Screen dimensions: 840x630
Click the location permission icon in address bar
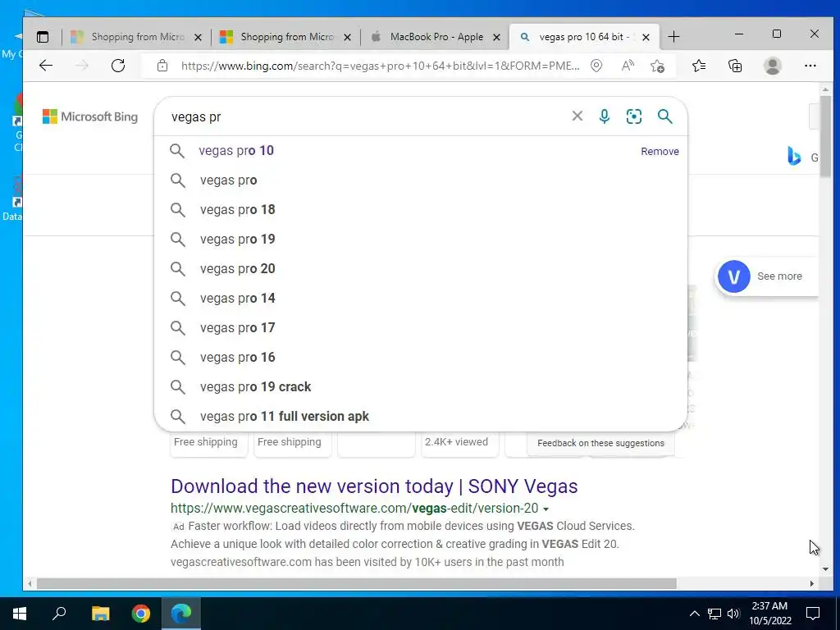click(596, 66)
